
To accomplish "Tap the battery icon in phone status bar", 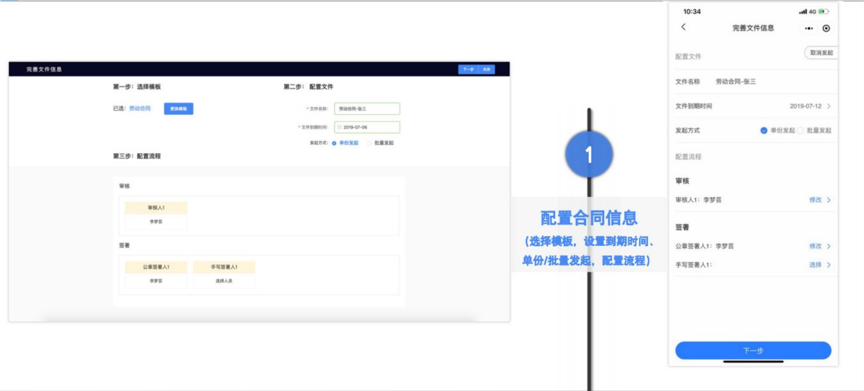I will [x=824, y=12].
